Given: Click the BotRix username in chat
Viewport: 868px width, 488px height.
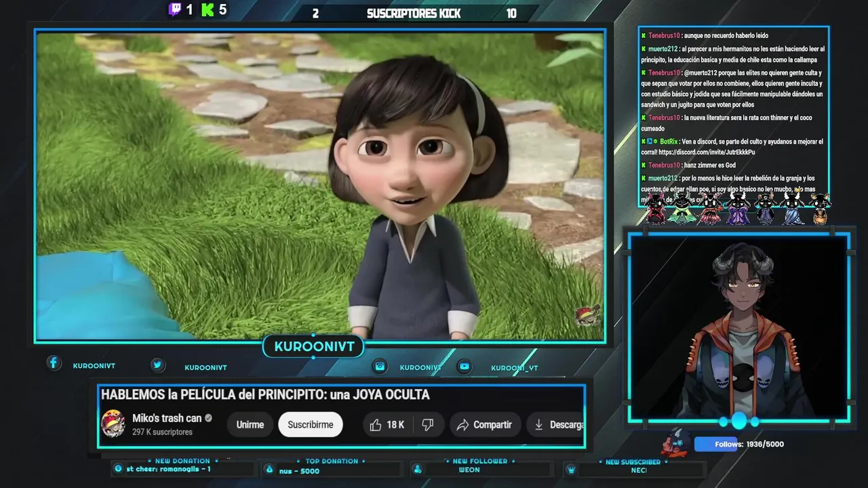Looking at the screenshot, I should (x=668, y=142).
